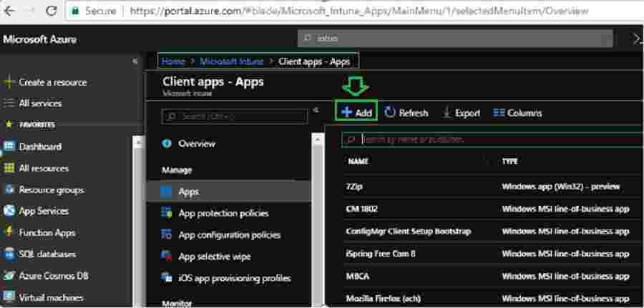Open the Microsoft Intune breadcrumb link
The height and width of the screenshot is (308, 644).
click(x=232, y=61)
